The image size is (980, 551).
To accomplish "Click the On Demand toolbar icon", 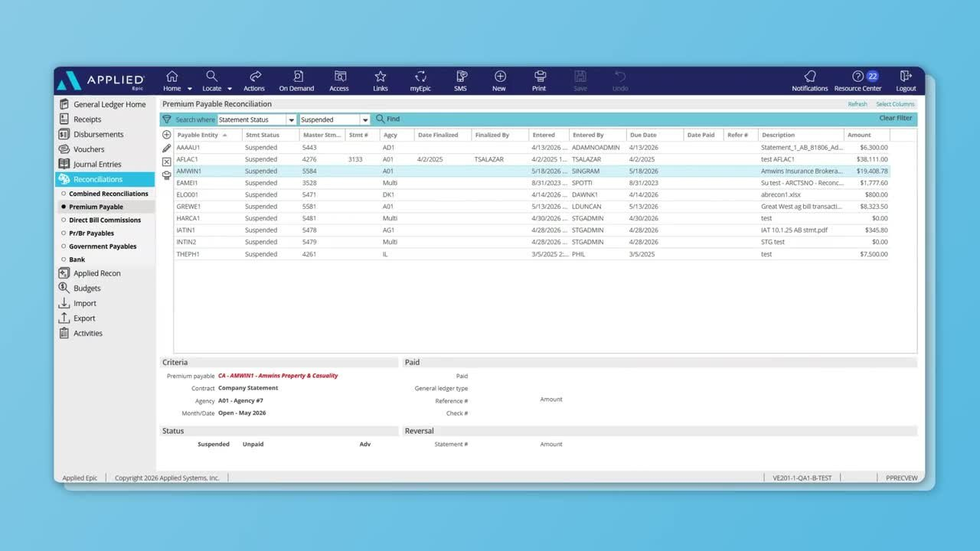I will point(296,81).
